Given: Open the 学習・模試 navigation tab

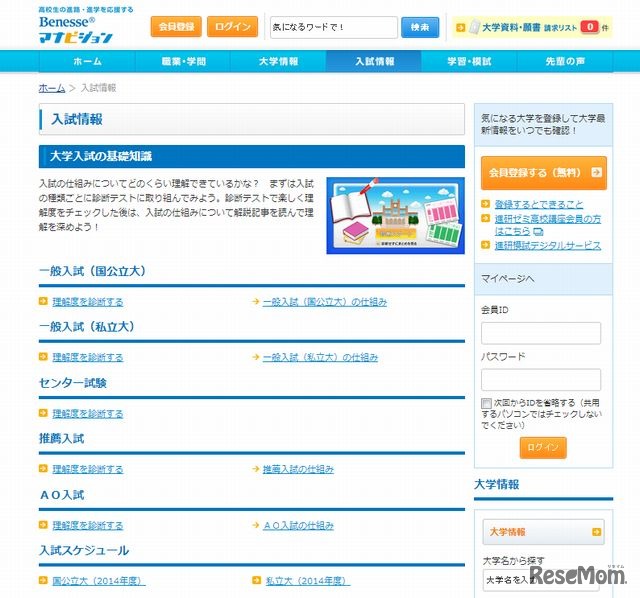Looking at the screenshot, I should (x=469, y=61).
